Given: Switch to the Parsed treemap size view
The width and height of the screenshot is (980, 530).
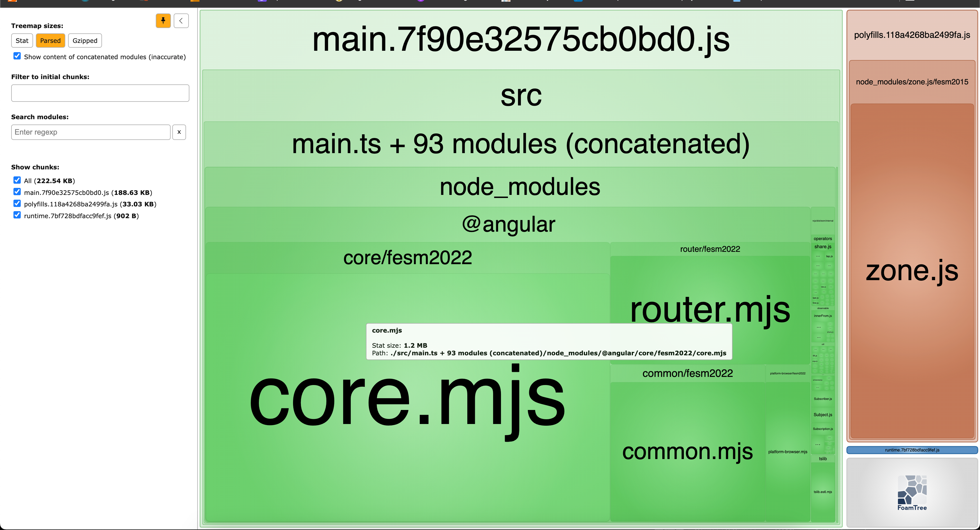Looking at the screenshot, I should (x=50, y=40).
